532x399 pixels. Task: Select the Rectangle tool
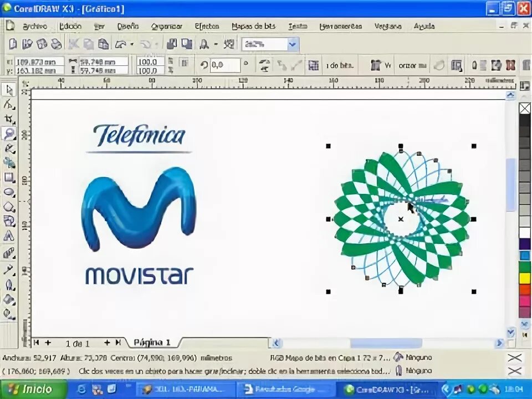(x=9, y=178)
